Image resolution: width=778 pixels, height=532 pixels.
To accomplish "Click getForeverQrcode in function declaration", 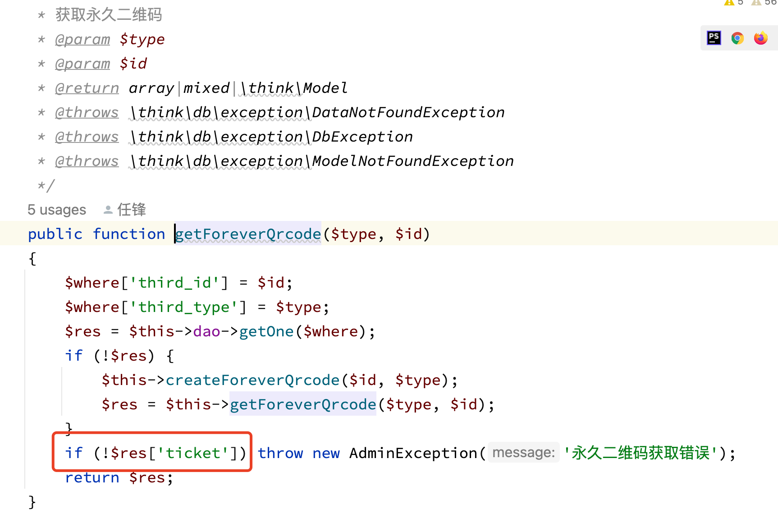I will [x=248, y=234].
